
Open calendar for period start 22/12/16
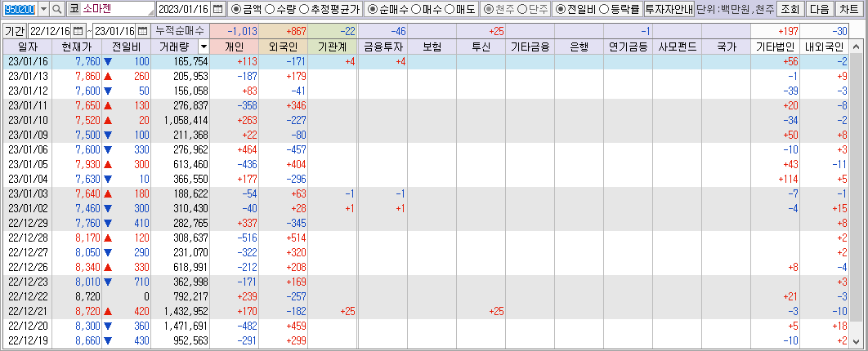[78, 31]
